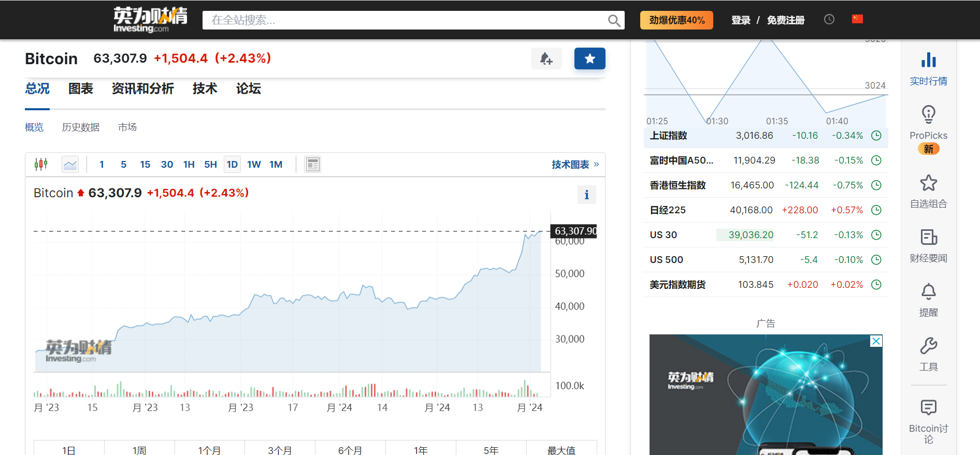Select the candlestick chart type icon
Viewport: 980px width, 455px height.
(x=41, y=165)
